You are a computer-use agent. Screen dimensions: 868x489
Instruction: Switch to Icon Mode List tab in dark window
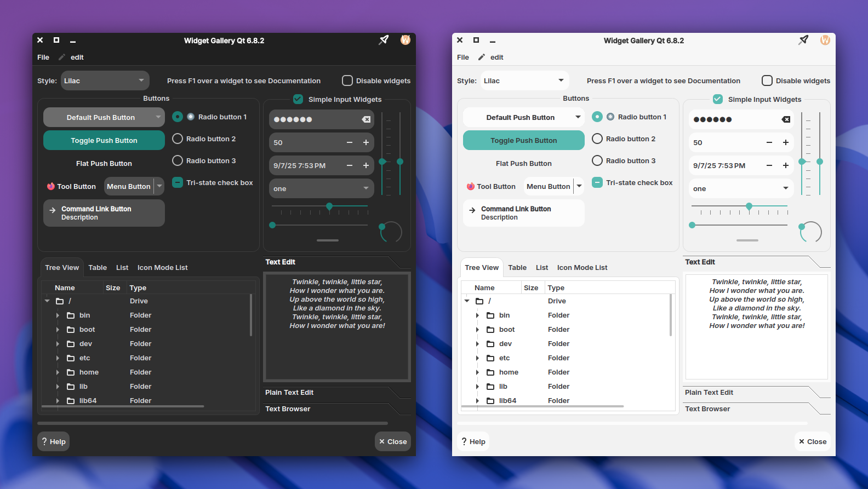[162, 267]
